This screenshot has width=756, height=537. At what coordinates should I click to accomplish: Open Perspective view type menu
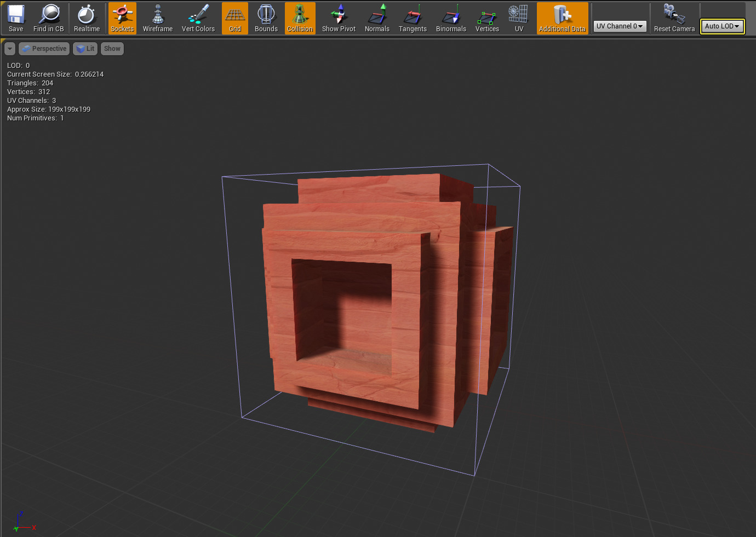coord(44,49)
